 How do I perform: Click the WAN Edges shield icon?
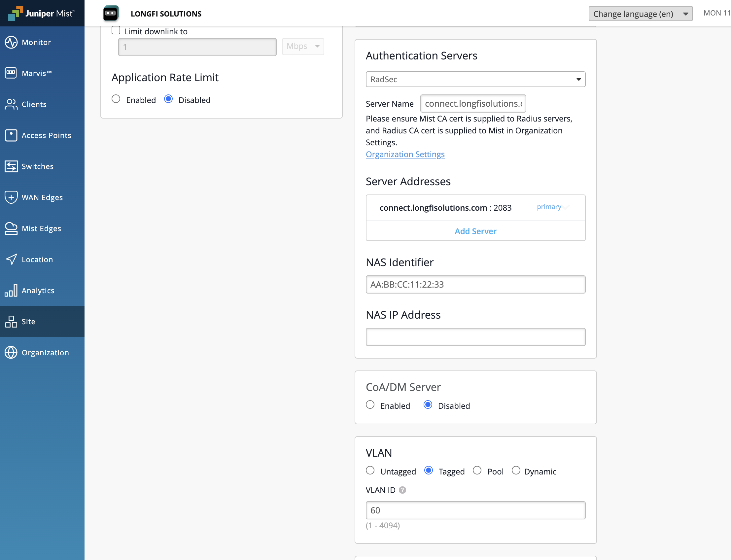click(11, 197)
